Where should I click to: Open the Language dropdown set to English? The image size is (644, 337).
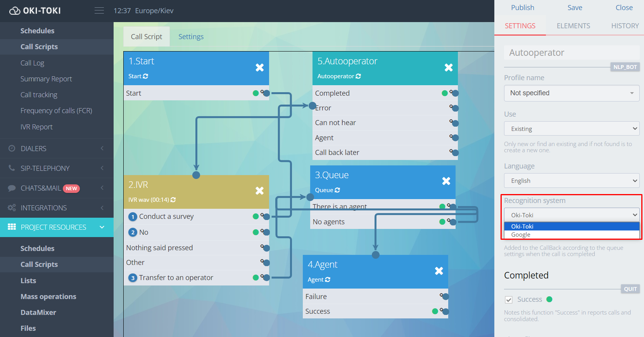[x=571, y=181]
